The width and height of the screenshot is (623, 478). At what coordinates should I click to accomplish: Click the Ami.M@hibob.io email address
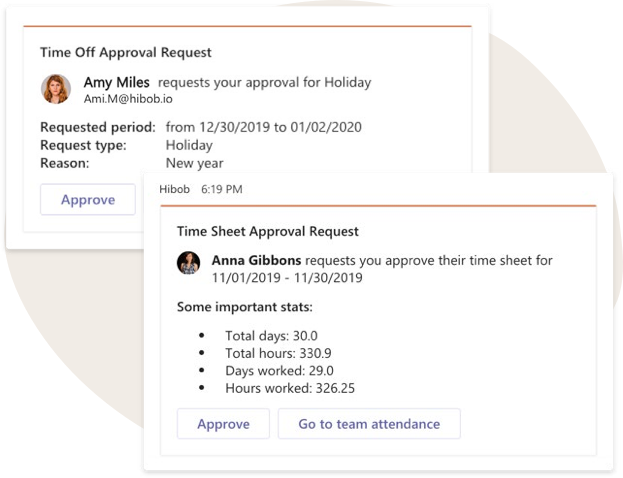click(x=128, y=99)
